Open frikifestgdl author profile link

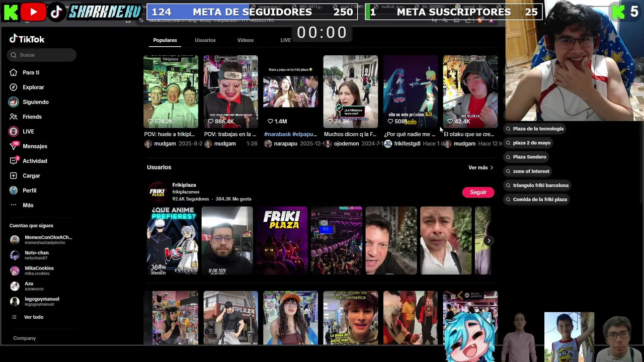[407, 144]
